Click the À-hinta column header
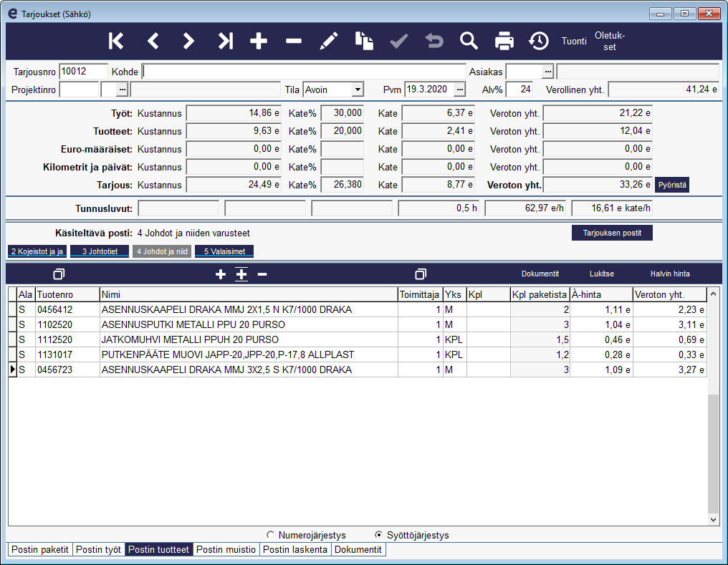Viewport: 728px width, 565px height. [x=602, y=294]
